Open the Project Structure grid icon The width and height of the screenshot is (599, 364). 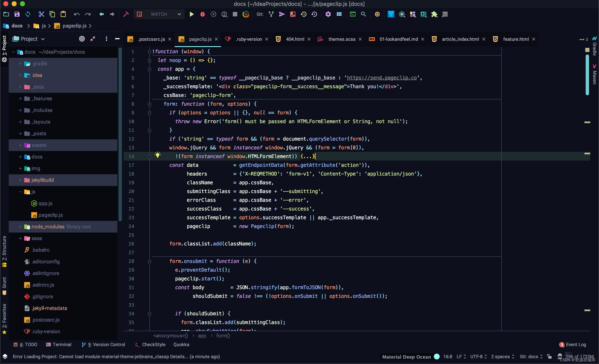(x=339, y=14)
